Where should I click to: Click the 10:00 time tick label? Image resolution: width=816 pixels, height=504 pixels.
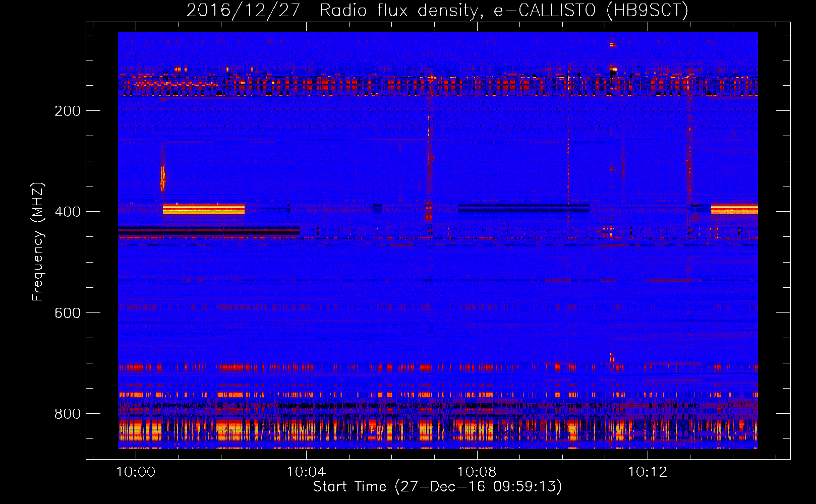[136, 472]
